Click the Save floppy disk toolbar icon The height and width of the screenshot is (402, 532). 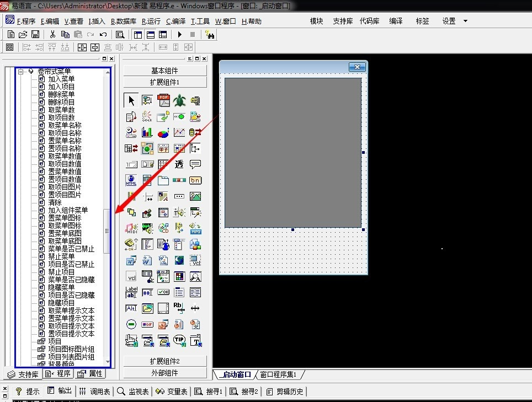click(35, 35)
